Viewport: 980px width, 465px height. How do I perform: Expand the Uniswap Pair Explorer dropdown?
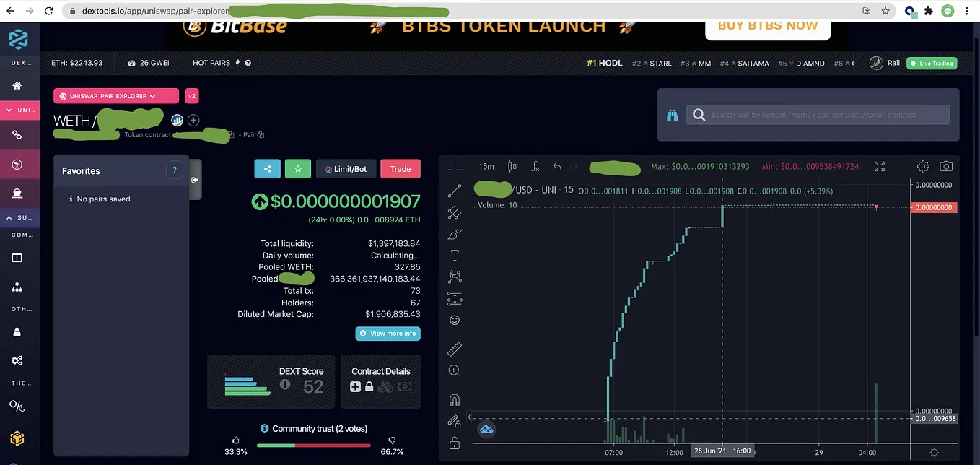click(x=116, y=96)
